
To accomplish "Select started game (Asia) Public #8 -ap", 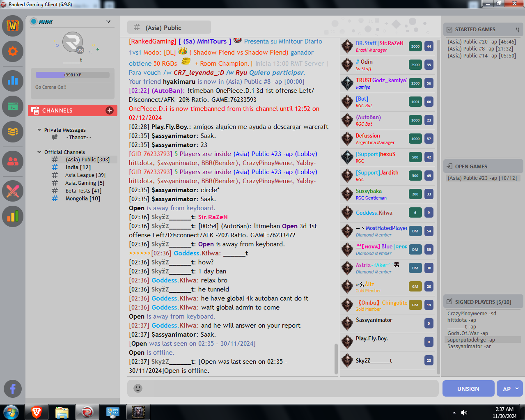I will [x=480, y=49].
